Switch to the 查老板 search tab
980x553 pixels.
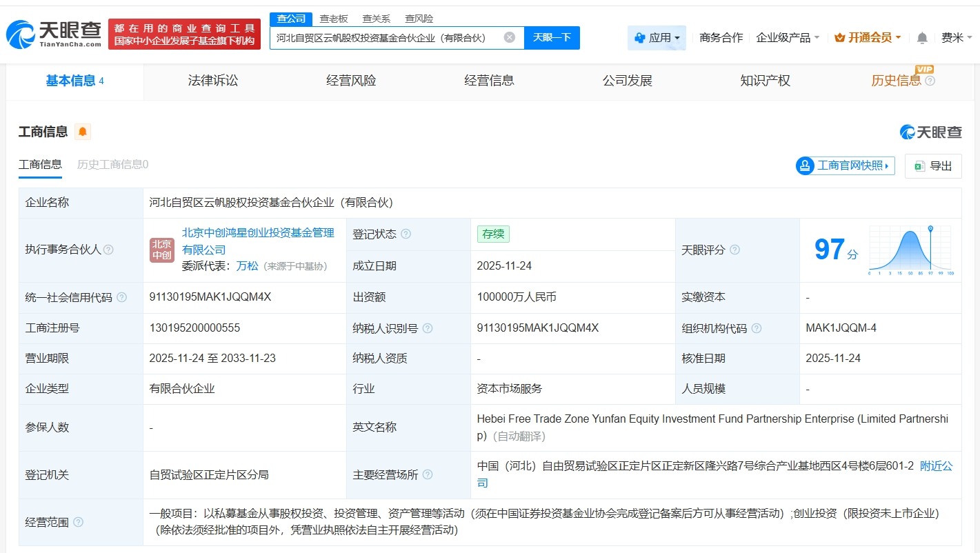[x=333, y=19]
